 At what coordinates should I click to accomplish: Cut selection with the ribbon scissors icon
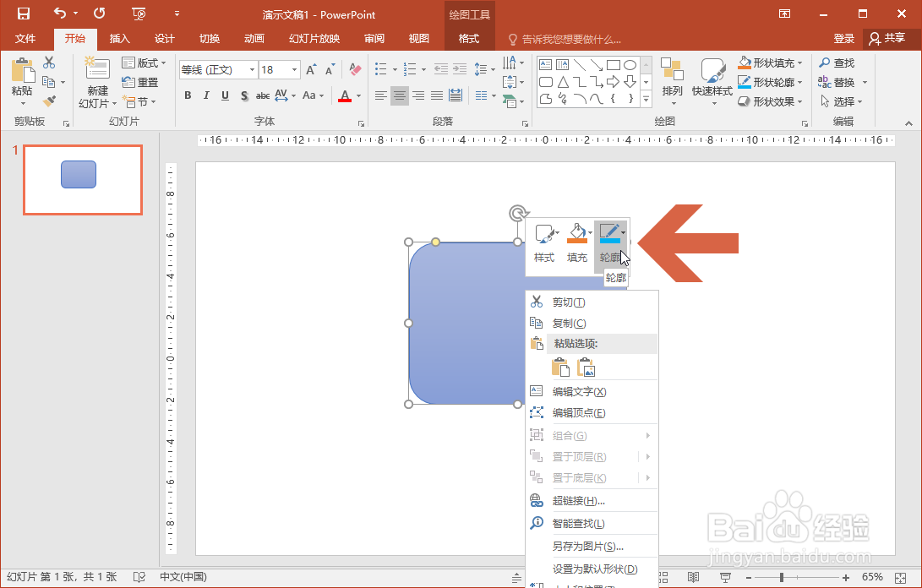(49, 63)
